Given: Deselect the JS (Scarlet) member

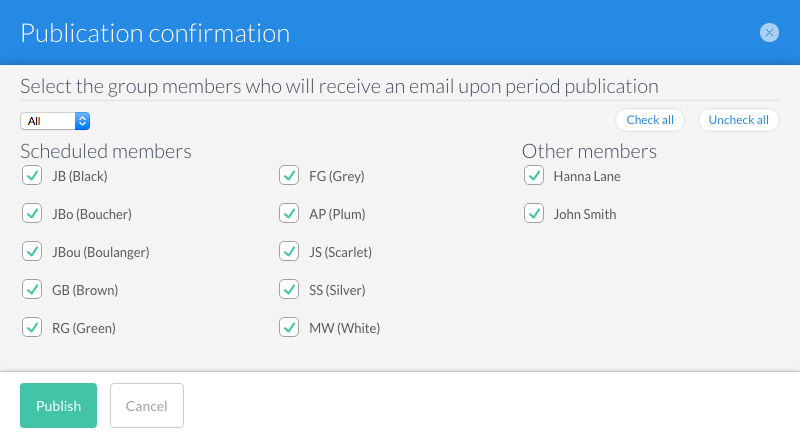Looking at the screenshot, I should coord(289,251).
